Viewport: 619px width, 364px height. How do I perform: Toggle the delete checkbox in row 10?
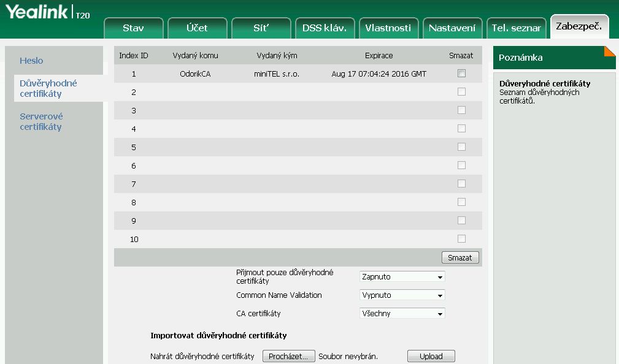click(461, 239)
